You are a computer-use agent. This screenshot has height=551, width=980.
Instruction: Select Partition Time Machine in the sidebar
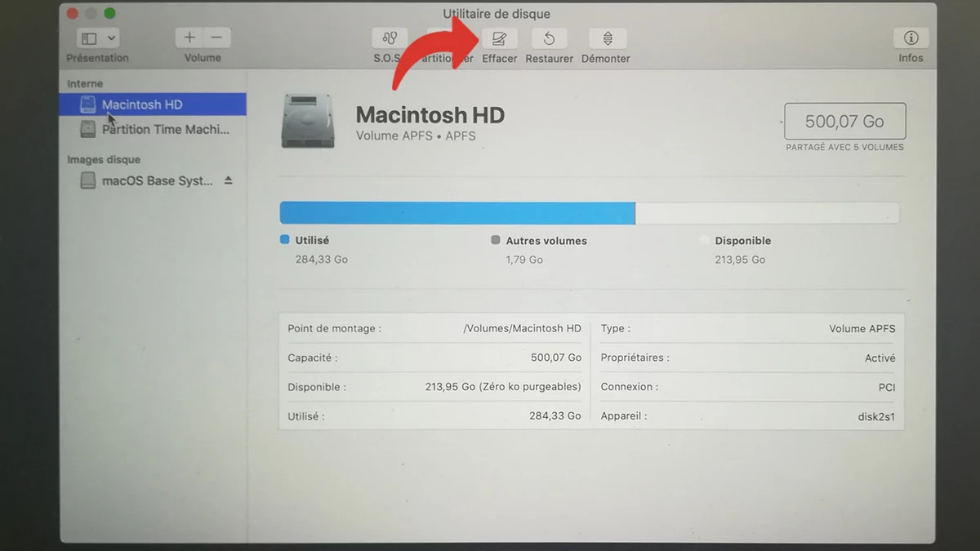pos(153,129)
